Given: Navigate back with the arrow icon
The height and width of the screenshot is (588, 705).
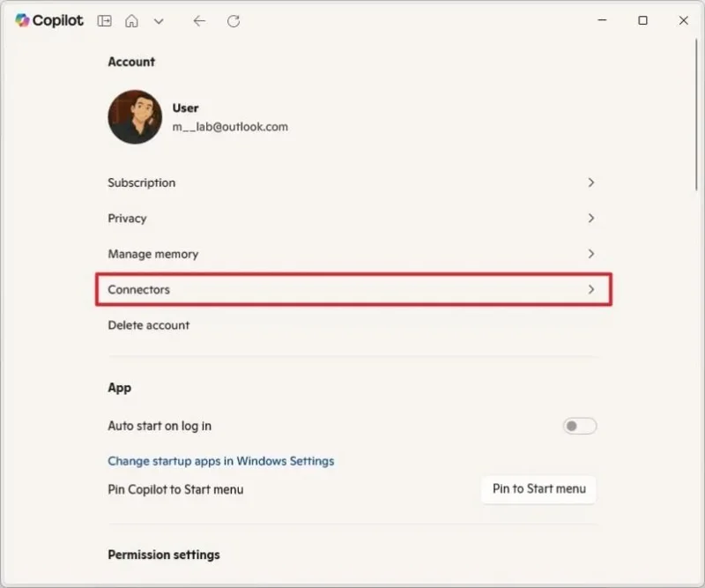Looking at the screenshot, I should (199, 20).
